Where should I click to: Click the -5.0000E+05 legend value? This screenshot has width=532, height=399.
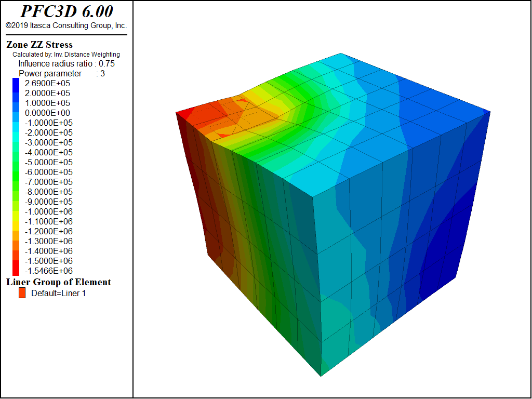pyautogui.click(x=48, y=162)
